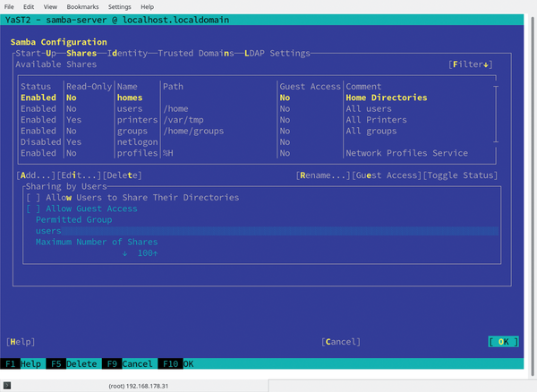537x392 pixels.
Task: Switch to the LDAP Settings tab
Action: point(277,54)
